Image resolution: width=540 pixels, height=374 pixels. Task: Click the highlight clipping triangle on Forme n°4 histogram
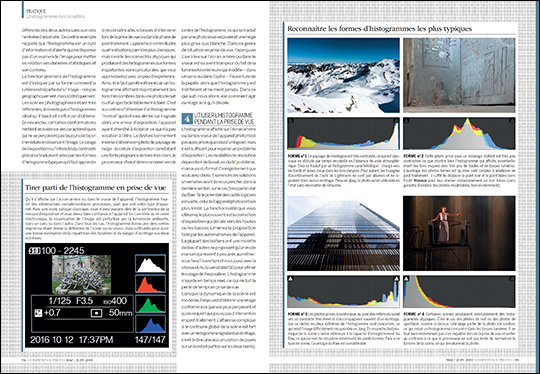(512, 279)
